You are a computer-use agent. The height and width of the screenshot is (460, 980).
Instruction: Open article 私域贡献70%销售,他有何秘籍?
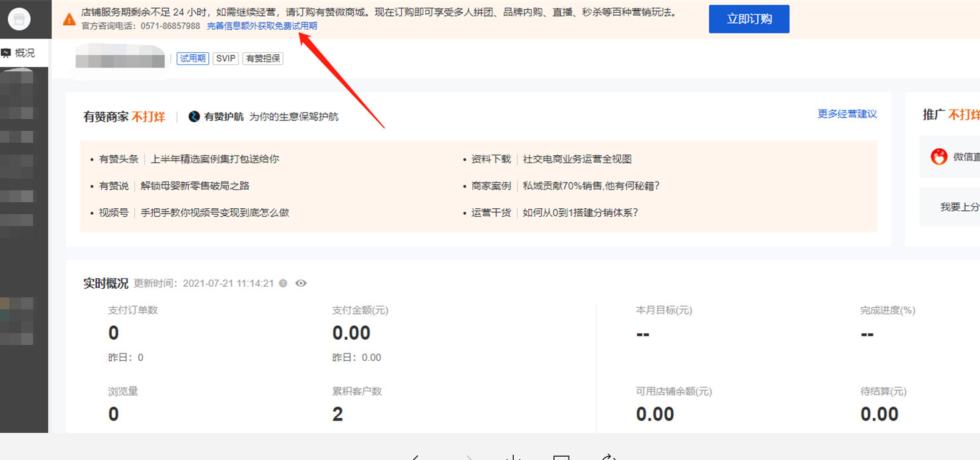tap(591, 186)
